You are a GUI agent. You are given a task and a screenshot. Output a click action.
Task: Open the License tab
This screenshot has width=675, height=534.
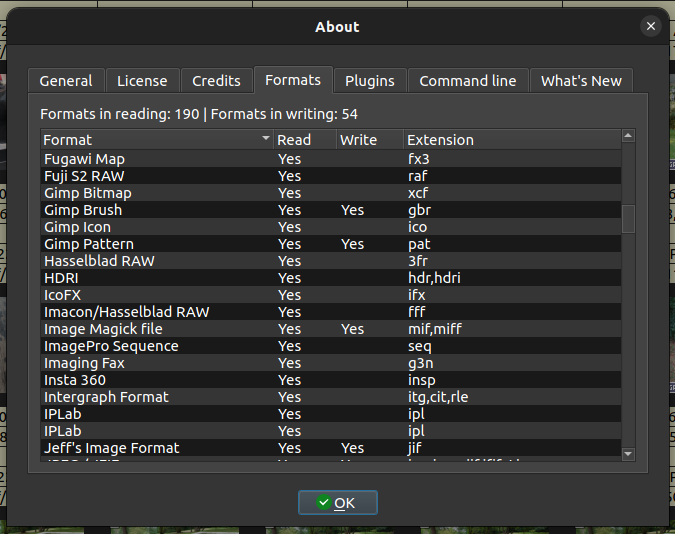(x=142, y=81)
